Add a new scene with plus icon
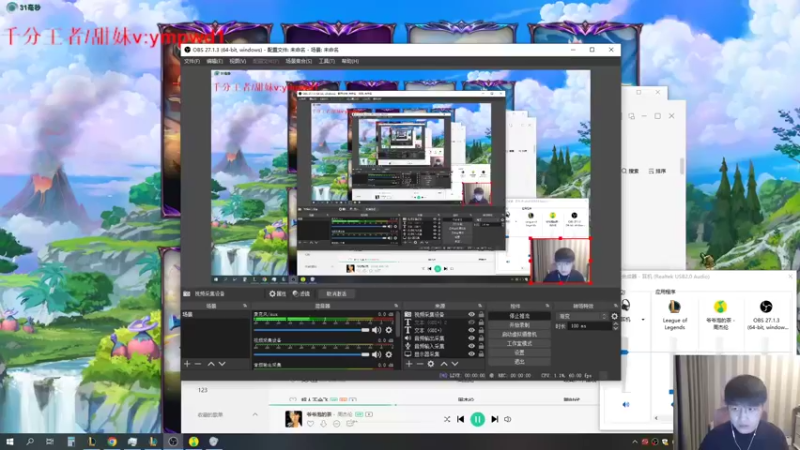 [187, 364]
